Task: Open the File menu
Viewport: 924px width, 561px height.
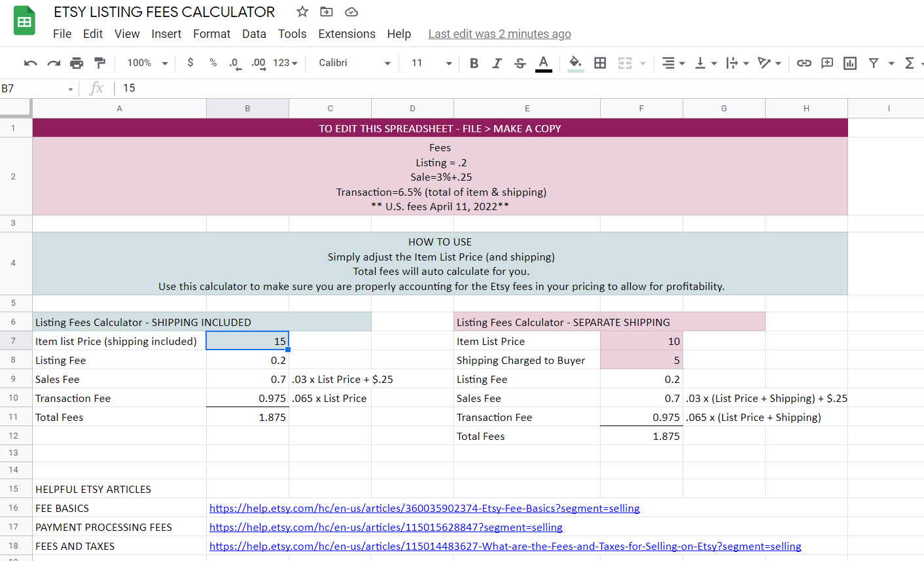Action: tap(62, 34)
